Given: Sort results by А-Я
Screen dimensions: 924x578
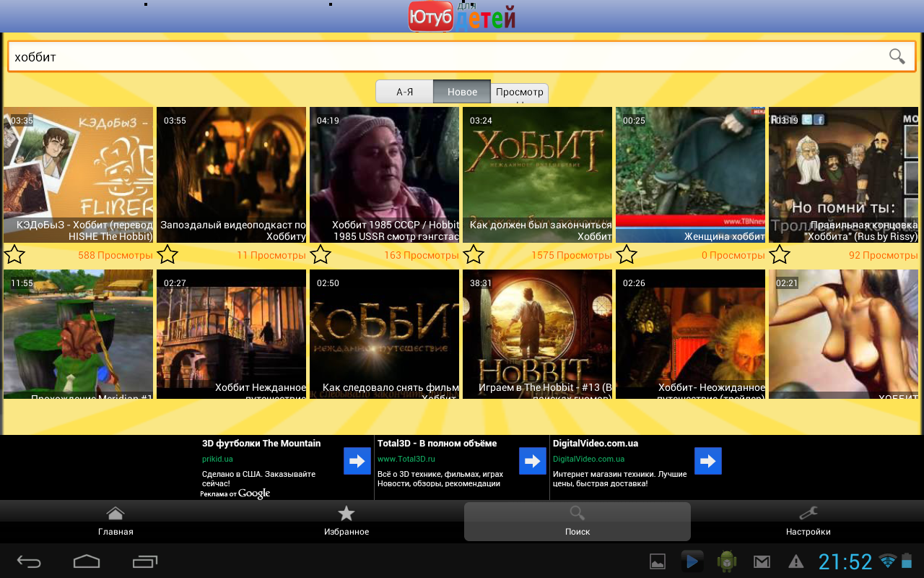Looking at the screenshot, I should [x=404, y=92].
